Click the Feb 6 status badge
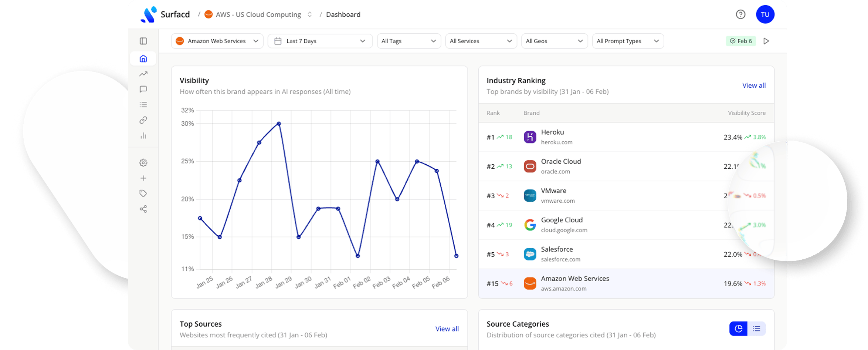868x350 pixels. click(x=741, y=41)
